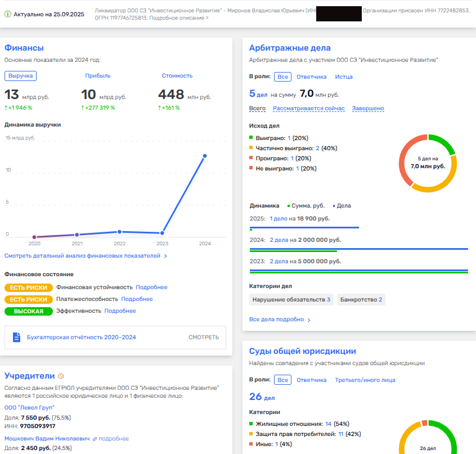Click the link icon before подробнее near Мошкович
Image resolution: width=476 pixels, height=454 pixels.
pyautogui.click(x=95, y=439)
